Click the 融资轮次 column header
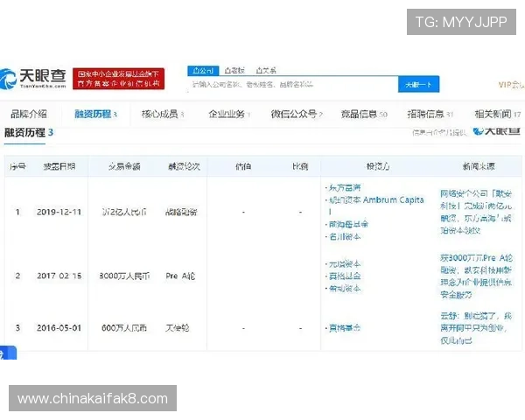This screenshot has width=525, height=420. click(184, 166)
